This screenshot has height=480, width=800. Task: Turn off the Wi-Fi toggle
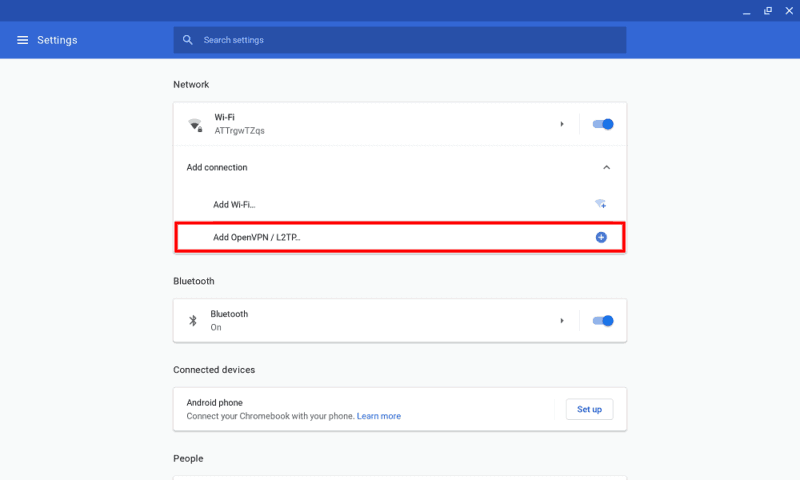point(603,124)
